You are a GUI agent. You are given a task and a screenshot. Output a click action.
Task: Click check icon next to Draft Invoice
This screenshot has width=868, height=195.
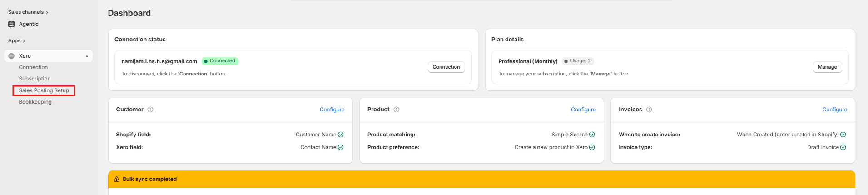(x=843, y=147)
